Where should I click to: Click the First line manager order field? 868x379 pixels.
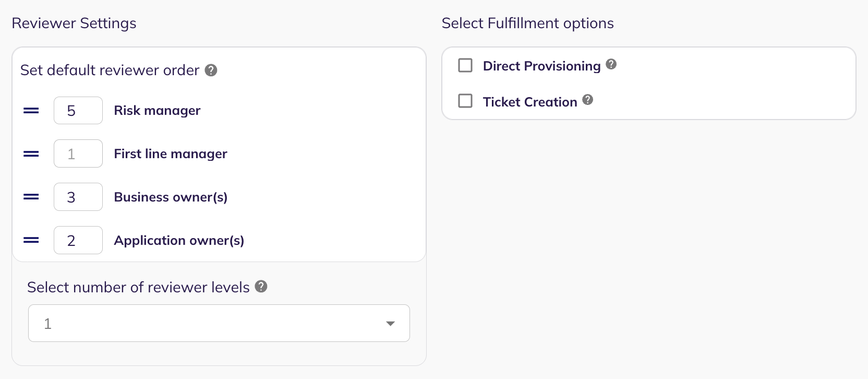click(78, 153)
